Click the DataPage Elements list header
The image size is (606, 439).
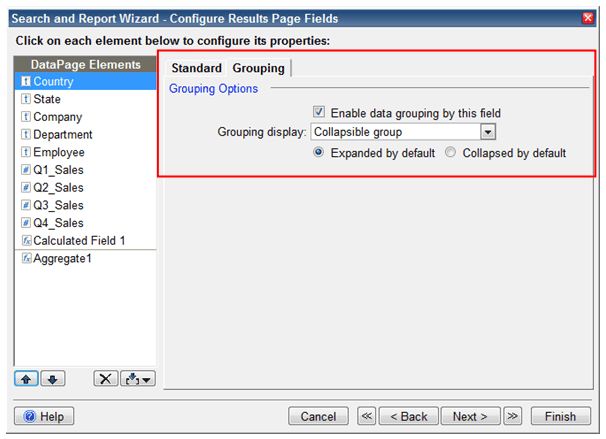click(85, 65)
